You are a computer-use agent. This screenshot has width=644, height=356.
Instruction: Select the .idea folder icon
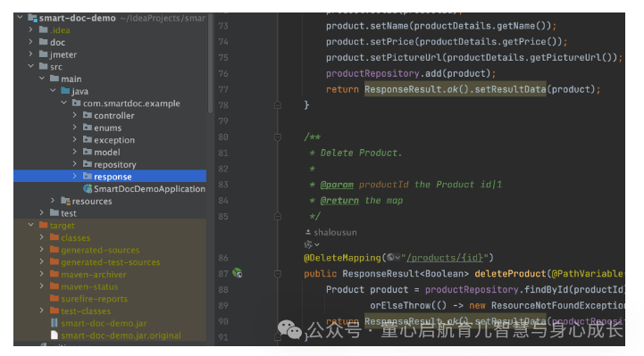44,29
